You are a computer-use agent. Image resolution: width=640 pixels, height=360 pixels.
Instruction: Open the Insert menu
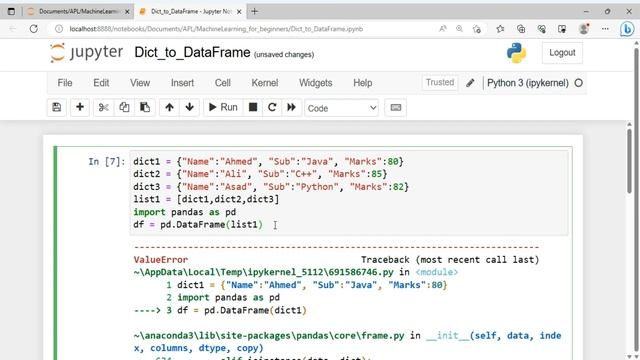tap(182, 83)
